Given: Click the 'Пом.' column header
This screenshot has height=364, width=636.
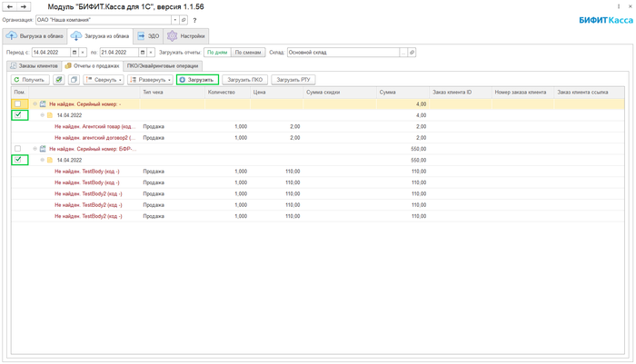Looking at the screenshot, I should pos(20,93).
